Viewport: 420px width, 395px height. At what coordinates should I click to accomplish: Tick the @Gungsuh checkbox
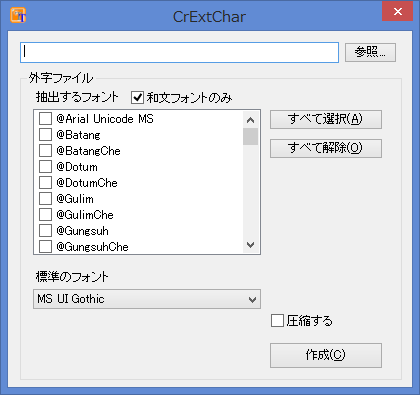click(x=46, y=230)
